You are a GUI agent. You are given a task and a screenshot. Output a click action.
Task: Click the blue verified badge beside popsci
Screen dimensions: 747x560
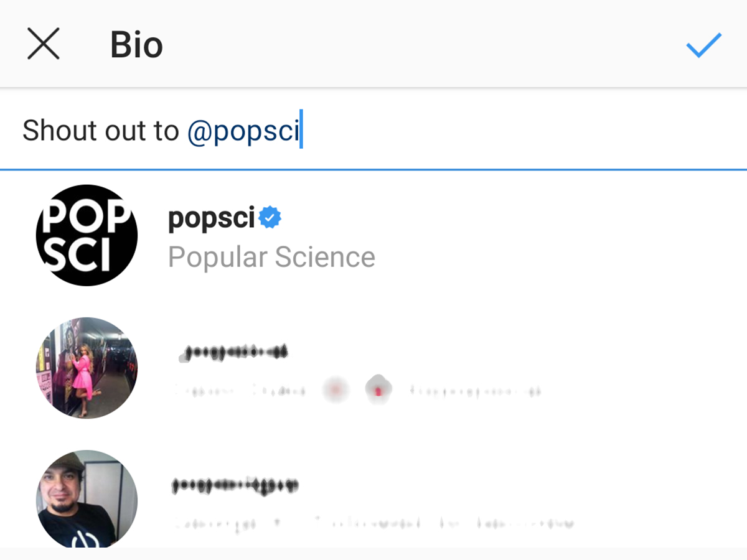(270, 218)
